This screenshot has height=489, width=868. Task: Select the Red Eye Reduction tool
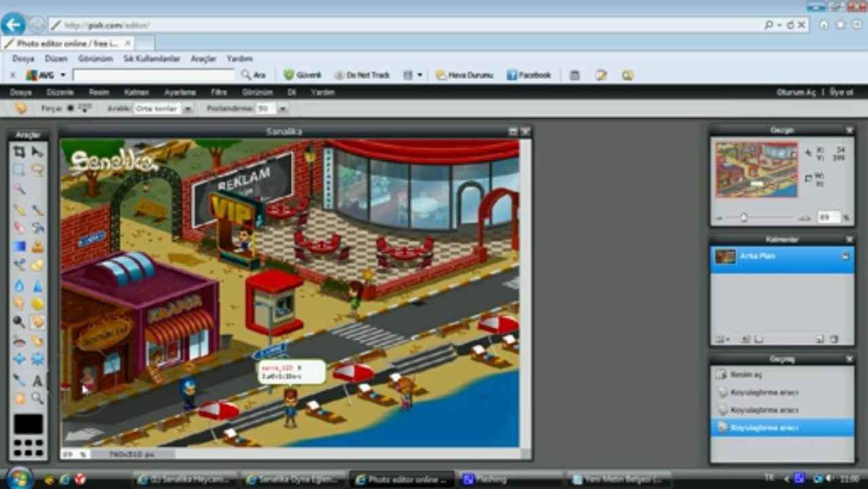[x=20, y=341]
